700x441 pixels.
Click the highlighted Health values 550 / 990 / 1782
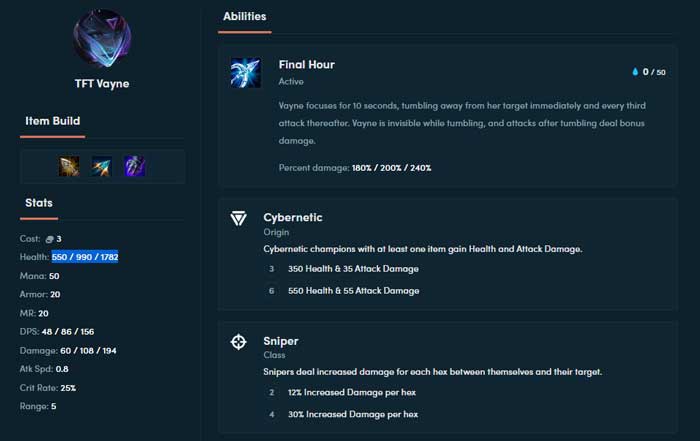85,257
